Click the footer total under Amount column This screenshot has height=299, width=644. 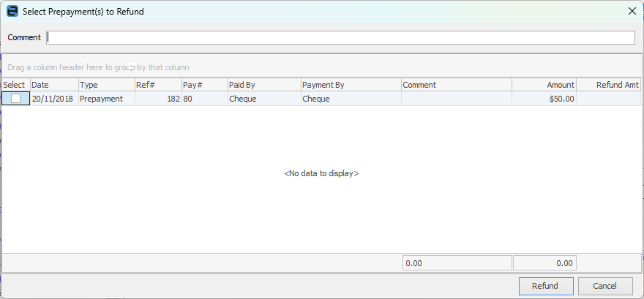pos(544,263)
